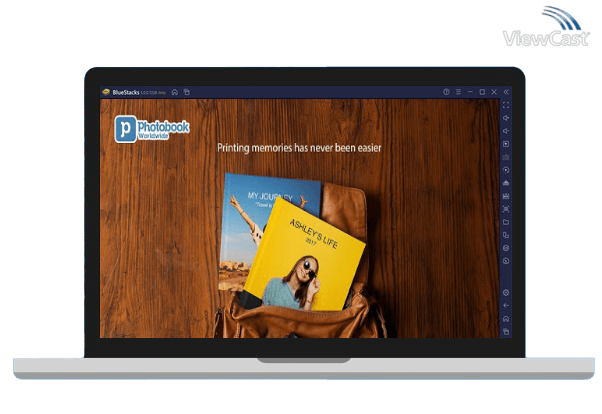Open the dimmed game controls icon
This screenshot has width=602, height=414.
(506, 157)
